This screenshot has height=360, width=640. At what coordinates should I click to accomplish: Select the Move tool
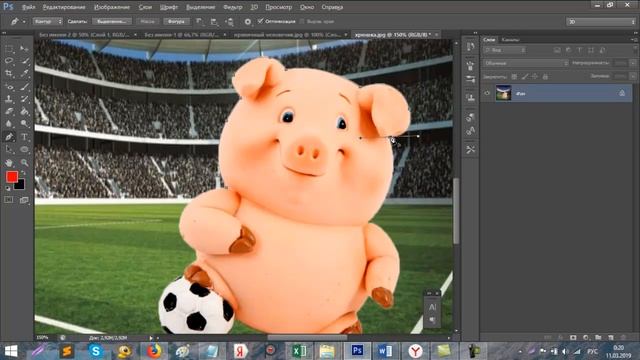24,49
